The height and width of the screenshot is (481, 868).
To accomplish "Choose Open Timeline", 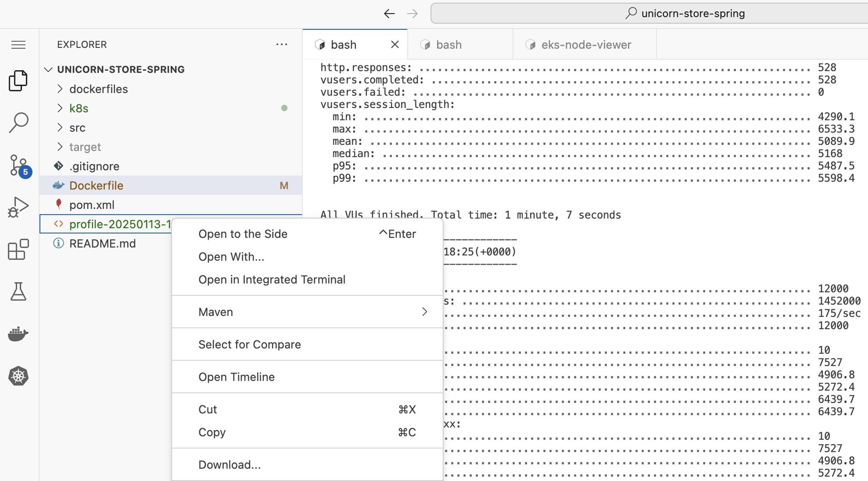I will (307, 377).
